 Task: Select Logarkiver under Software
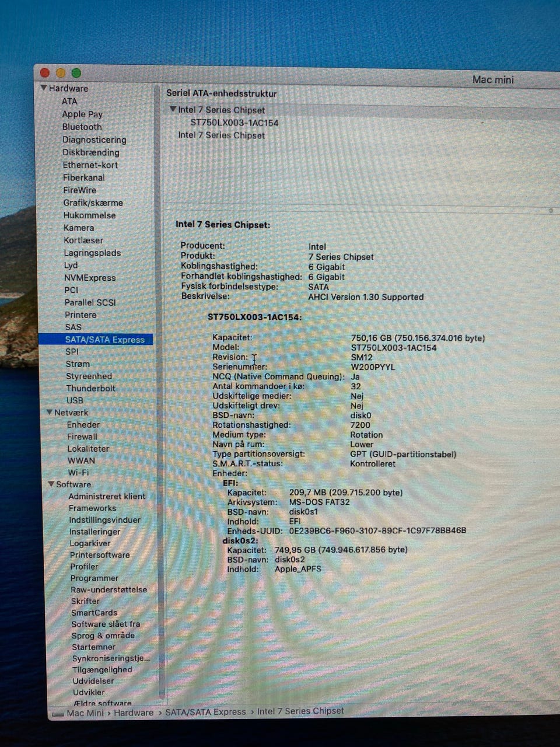90,543
